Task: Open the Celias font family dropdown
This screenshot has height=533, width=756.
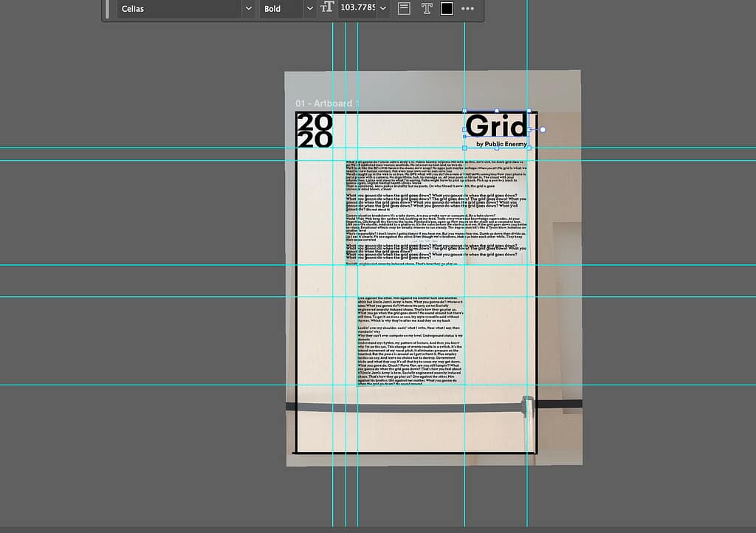Action: (x=248, y=9)
